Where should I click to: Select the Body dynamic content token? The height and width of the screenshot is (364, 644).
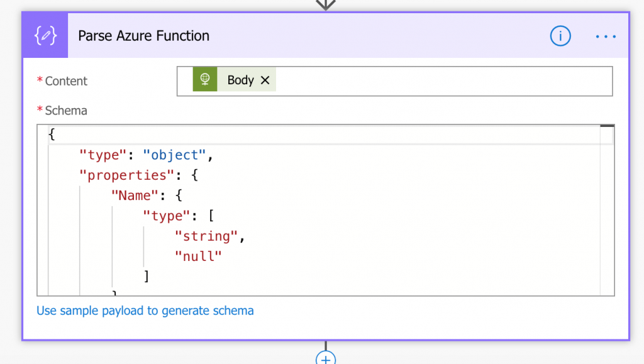point(235,80)
